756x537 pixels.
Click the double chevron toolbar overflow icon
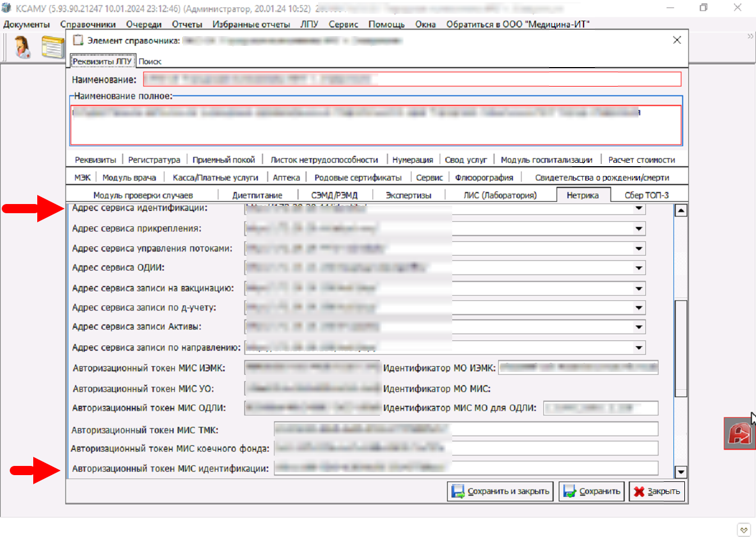pyautogui.click(x=750, y=36)
